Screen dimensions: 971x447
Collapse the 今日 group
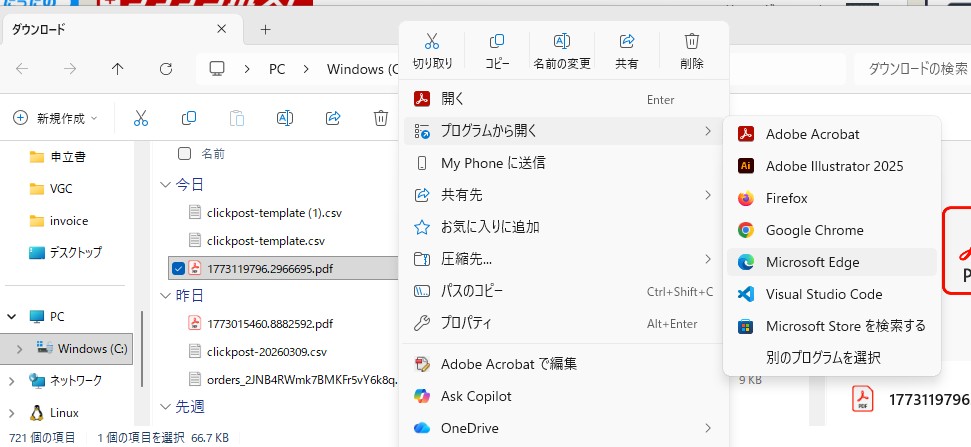point(165,185)
